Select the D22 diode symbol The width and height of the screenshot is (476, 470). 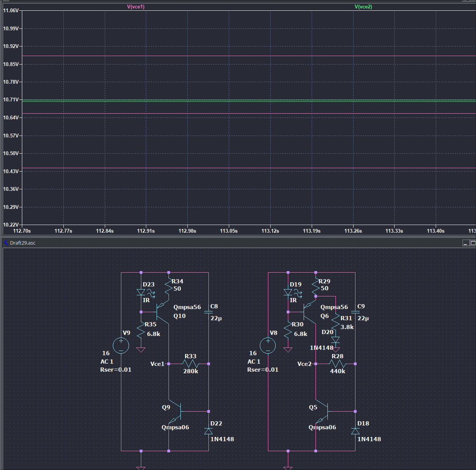[x=208, y=431]
